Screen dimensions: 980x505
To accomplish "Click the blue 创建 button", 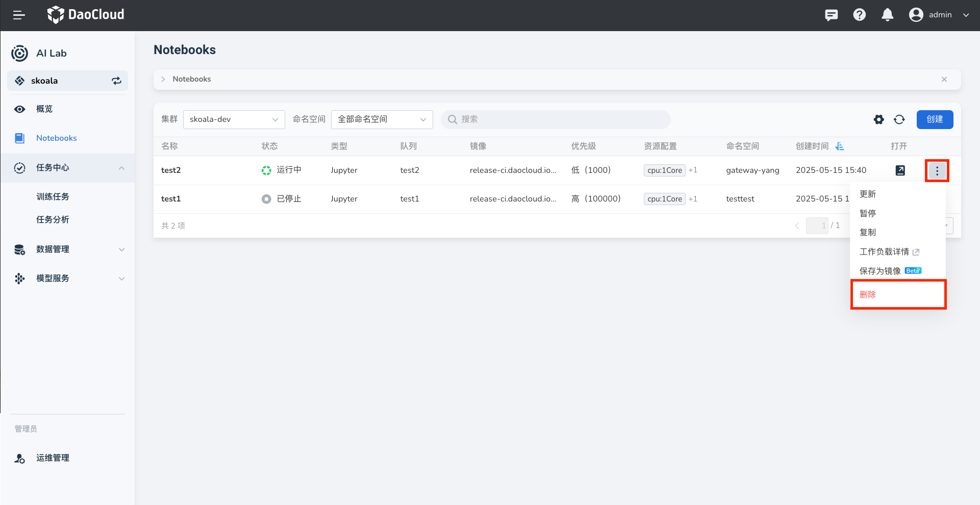I will (x=934, y=119).
